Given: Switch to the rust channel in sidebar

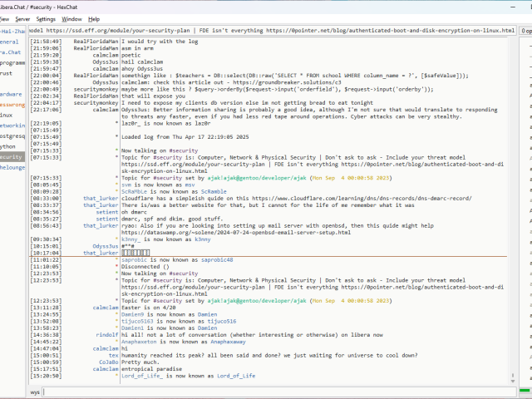Looking at the screenshot, I should [7, 73].
